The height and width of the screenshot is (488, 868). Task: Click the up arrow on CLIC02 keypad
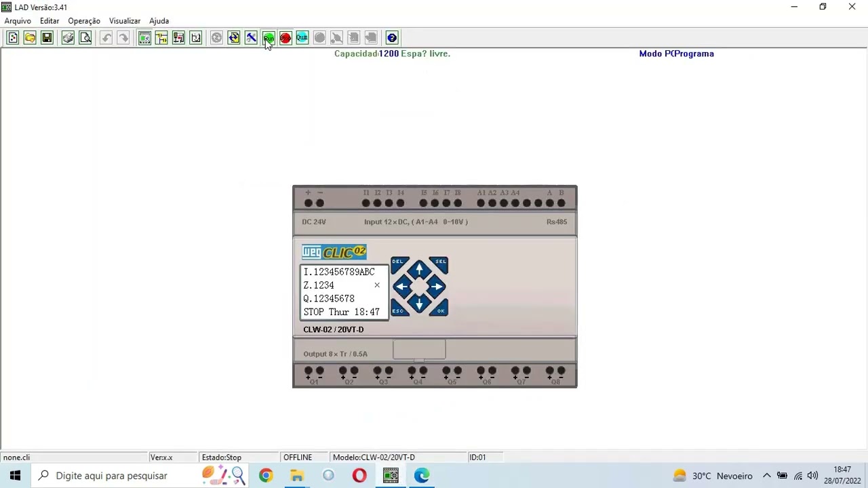[x=419, y=269]
